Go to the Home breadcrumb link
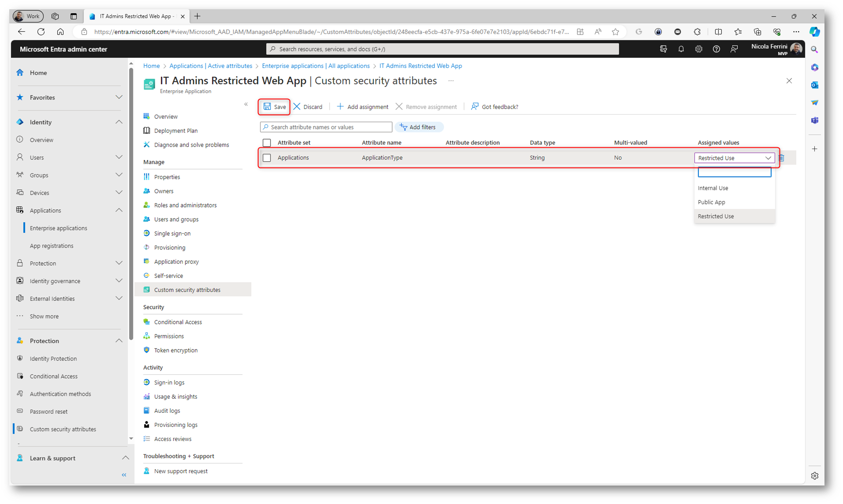The width and height of the screenshot is (843, 504). (151, 66)
